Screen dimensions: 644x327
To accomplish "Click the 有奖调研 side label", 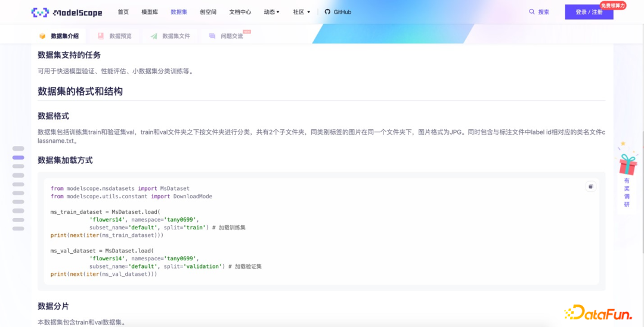I will (627, 192).
